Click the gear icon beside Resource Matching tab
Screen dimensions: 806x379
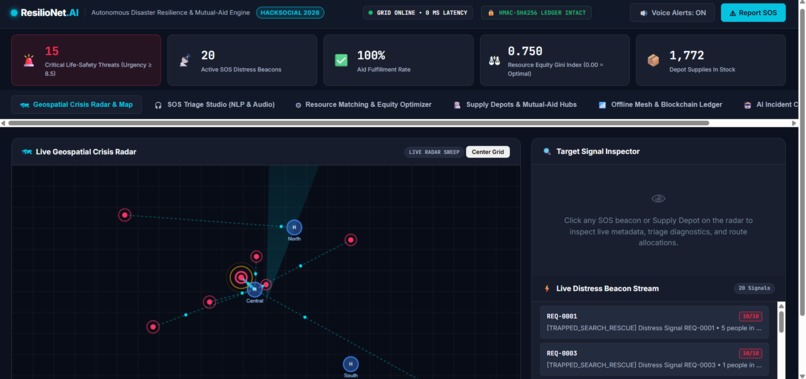[x=298, y=105]
